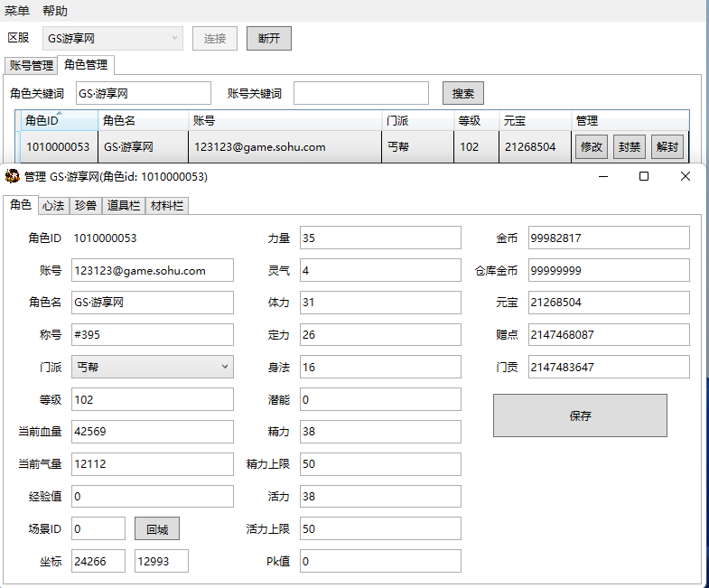The height and width of the screenshot is (588, 709).
Task: Click 断开 to disconnect from server
Action: [269, 38]
